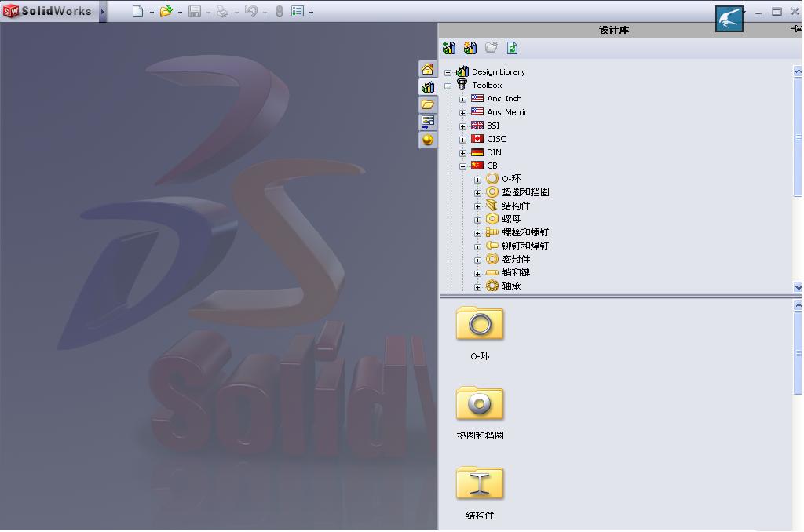Select DIN standard in tree
The image size is (804, 532).
495,152
